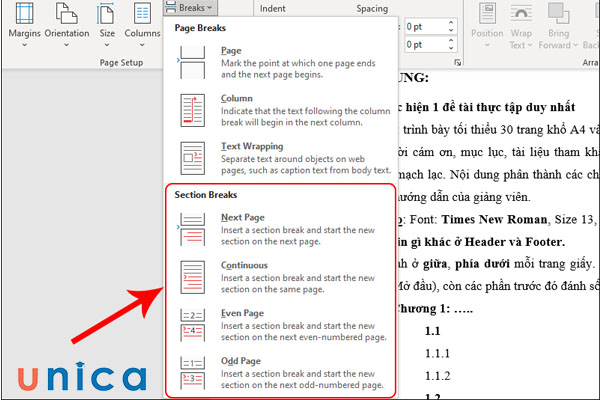Expand the Wrap Text dropdown arrow

click(530, 45)
